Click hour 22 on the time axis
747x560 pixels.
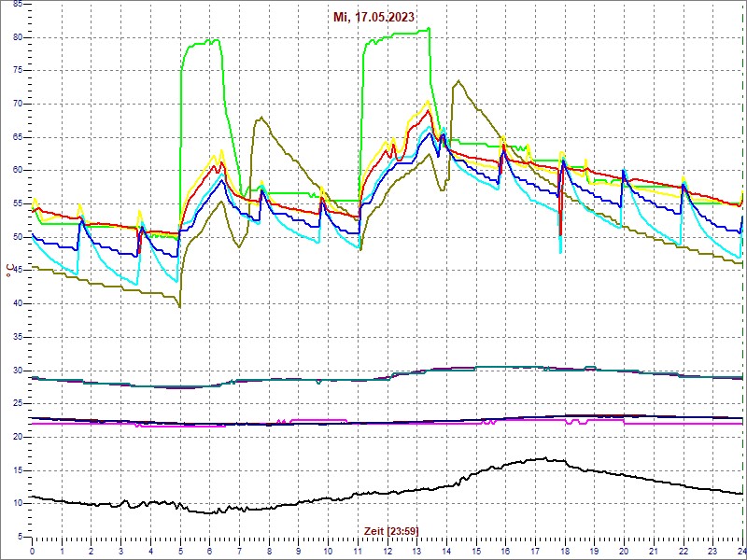684,550
